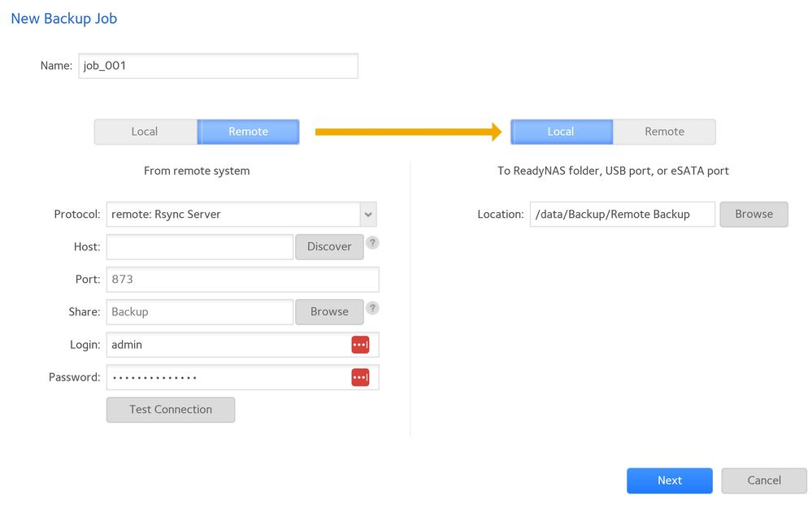Click the Location path input field
Image resolution: width=812 pixels, height=513 pixels.
(x=622, y=214)
